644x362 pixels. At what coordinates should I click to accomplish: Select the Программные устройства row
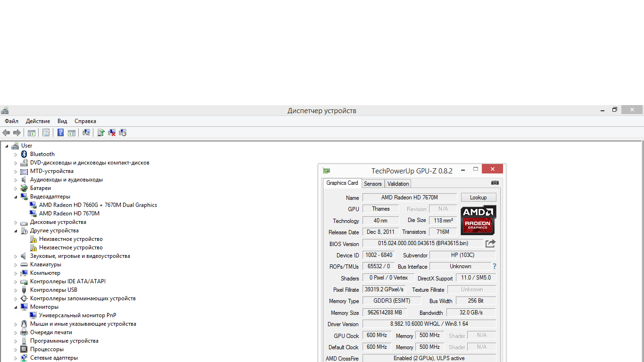(x=64, y=341)
